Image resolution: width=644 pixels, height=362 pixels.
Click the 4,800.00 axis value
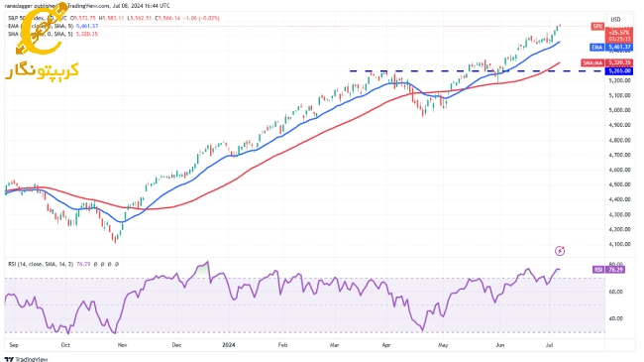pyautogui.click(x=620, y=140)
